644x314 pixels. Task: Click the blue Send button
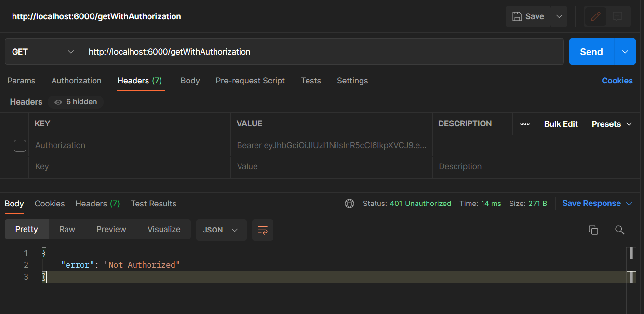point(591,52)
